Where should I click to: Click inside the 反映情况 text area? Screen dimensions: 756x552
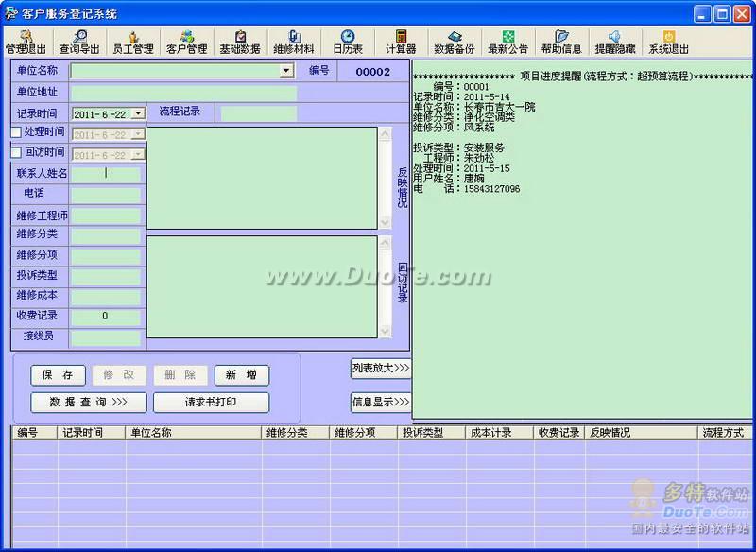[262, 178]
